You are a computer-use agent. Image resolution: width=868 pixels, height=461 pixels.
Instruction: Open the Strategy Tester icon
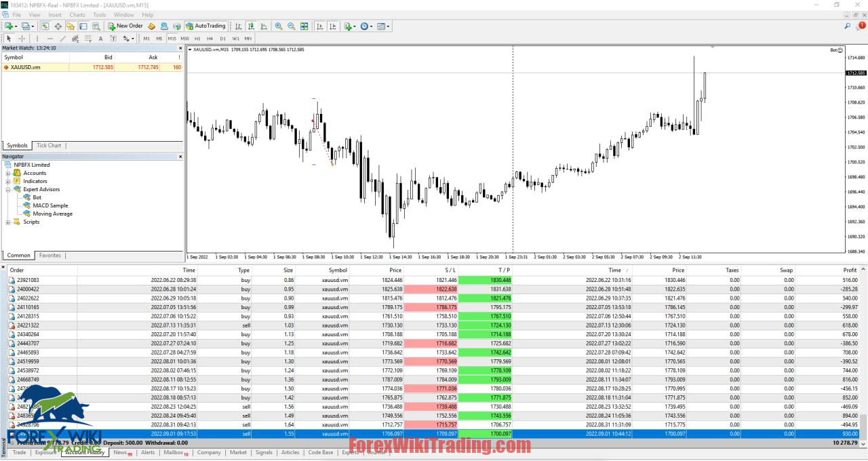coord(96,26)
